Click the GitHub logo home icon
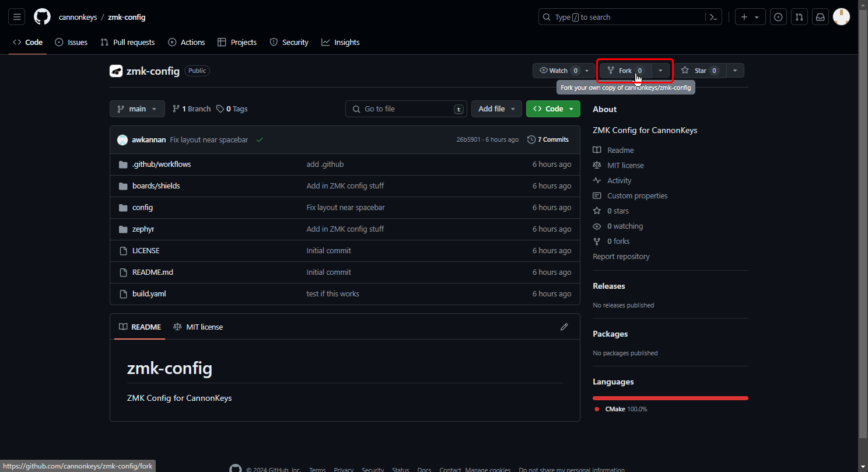Viewport: 868px width, 472px height. [x=42, y=17]
